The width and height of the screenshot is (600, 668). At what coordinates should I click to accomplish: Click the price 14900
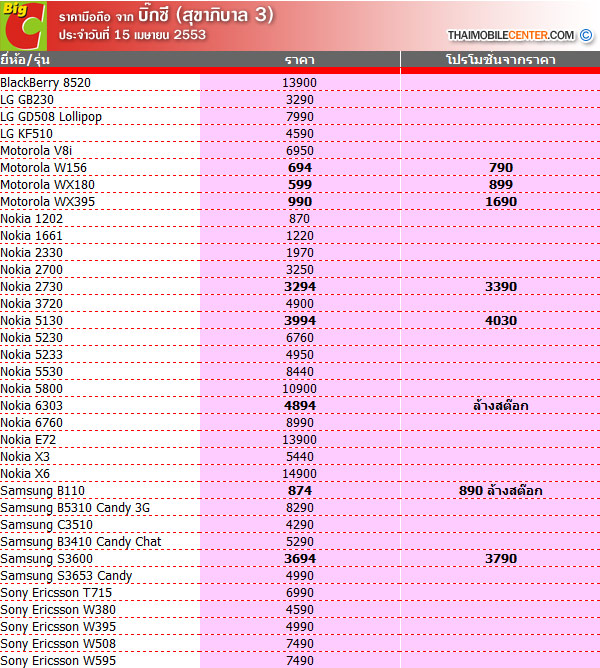coord(300,475)
